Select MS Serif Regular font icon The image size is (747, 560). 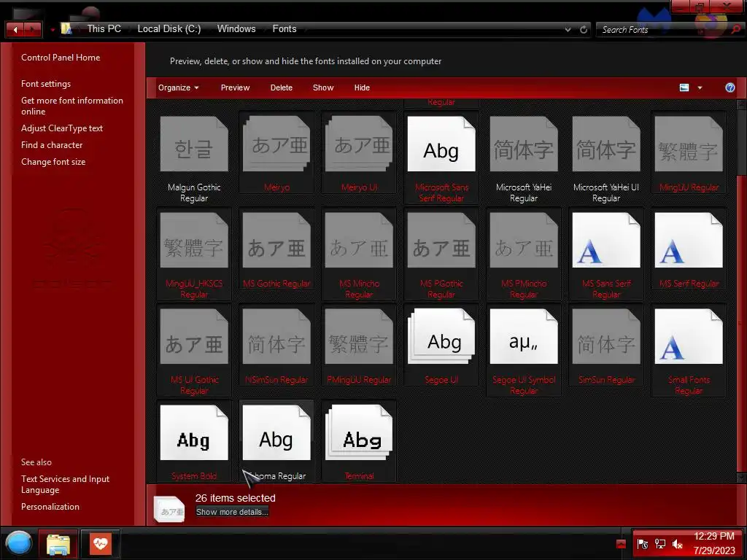pos(689,241)
